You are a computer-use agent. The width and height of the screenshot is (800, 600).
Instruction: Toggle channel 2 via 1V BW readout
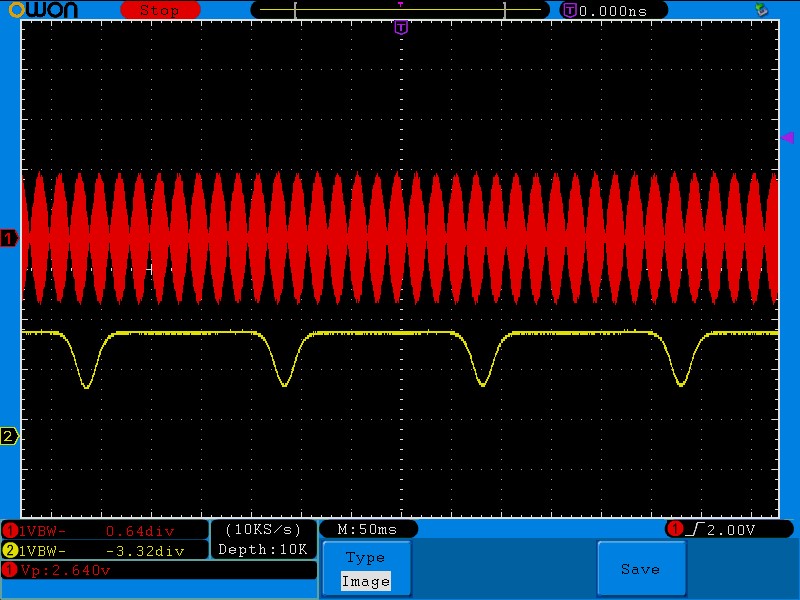[x=104, y=550]
